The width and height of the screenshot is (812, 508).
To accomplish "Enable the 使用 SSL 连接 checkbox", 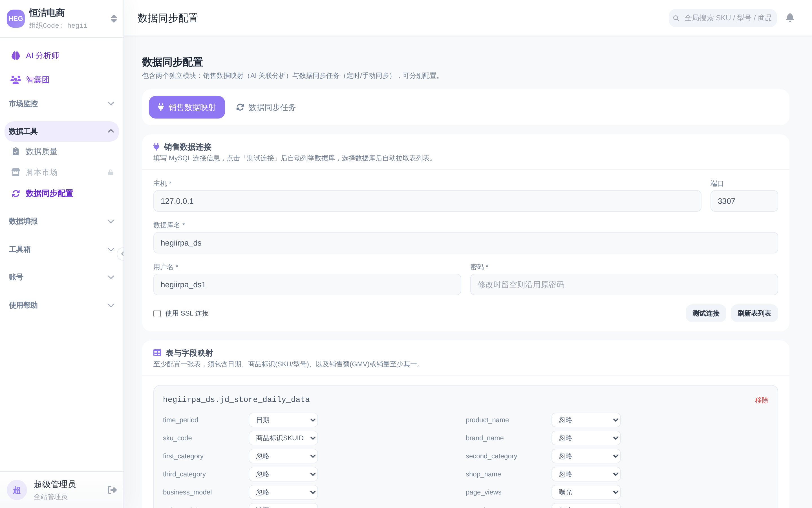I will click(x=157, y=314).
